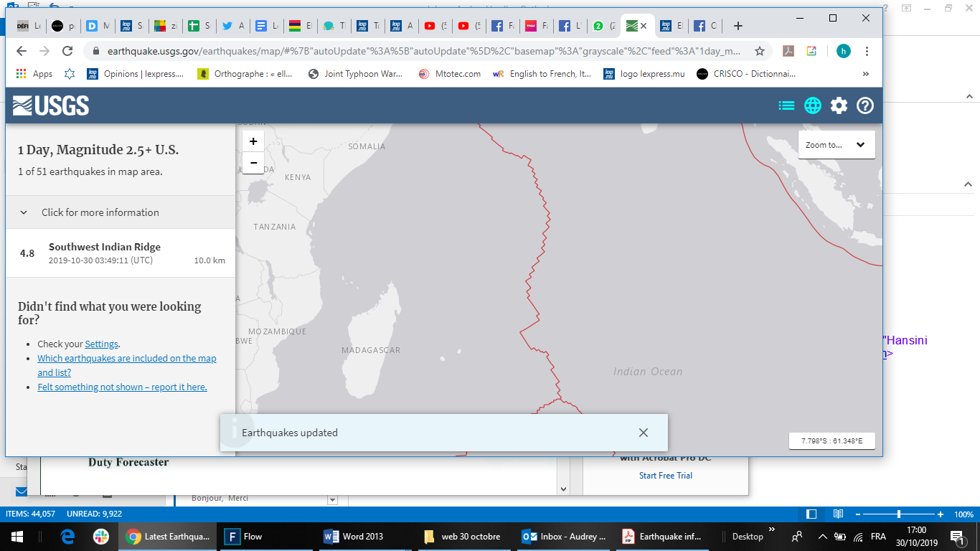Open the help question mark icon
This screenshot has height=551, width=980.
coord(865,105)
